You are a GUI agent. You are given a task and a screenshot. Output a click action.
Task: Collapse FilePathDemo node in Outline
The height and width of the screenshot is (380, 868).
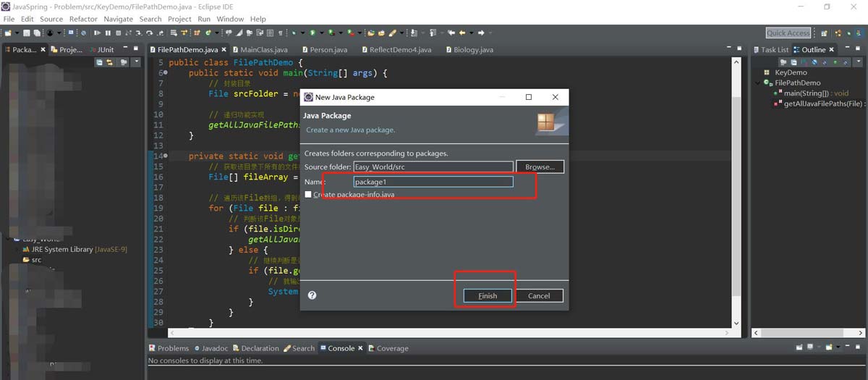pyautogui.click(x=759, y=83)
